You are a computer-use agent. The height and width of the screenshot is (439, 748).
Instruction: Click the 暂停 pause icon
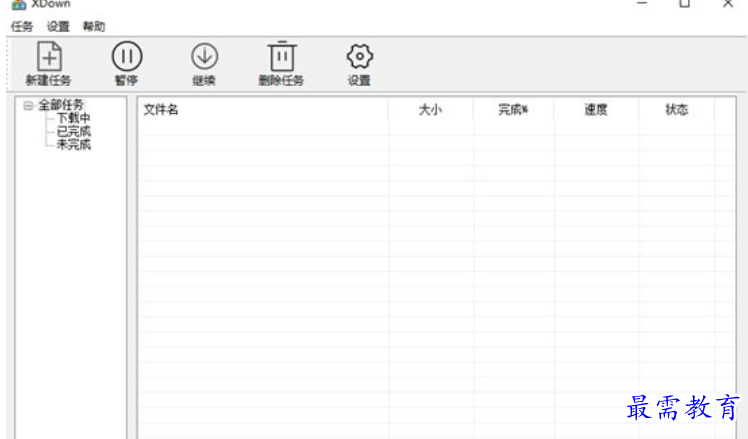pyautogui.click(x=127, y=56)
